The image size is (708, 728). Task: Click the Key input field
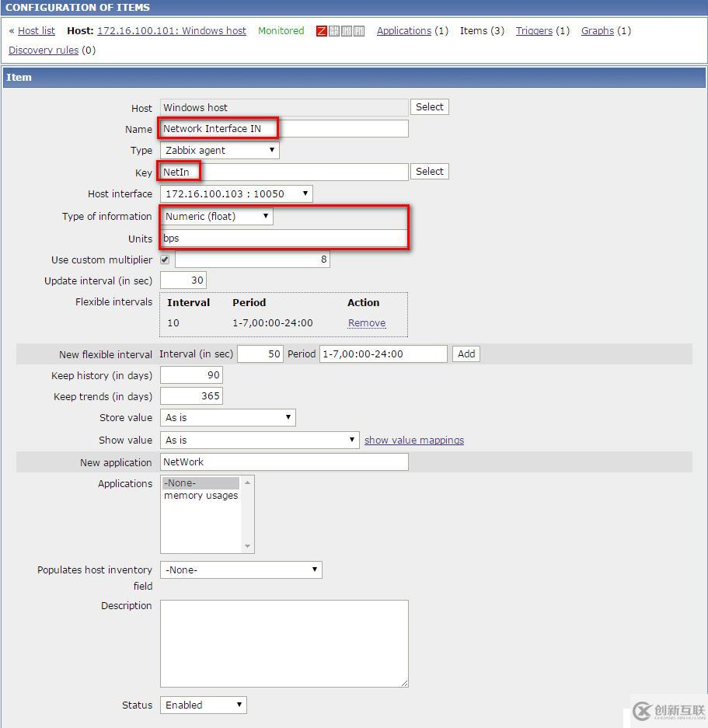pyautogui.click(x=284, y=172)
